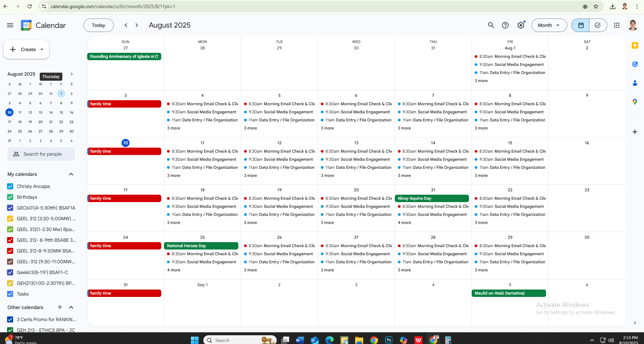The image size is (644, 344).
Task: Go to next month with right chevron
Action: pyautogui.click(x=137, y=25)
